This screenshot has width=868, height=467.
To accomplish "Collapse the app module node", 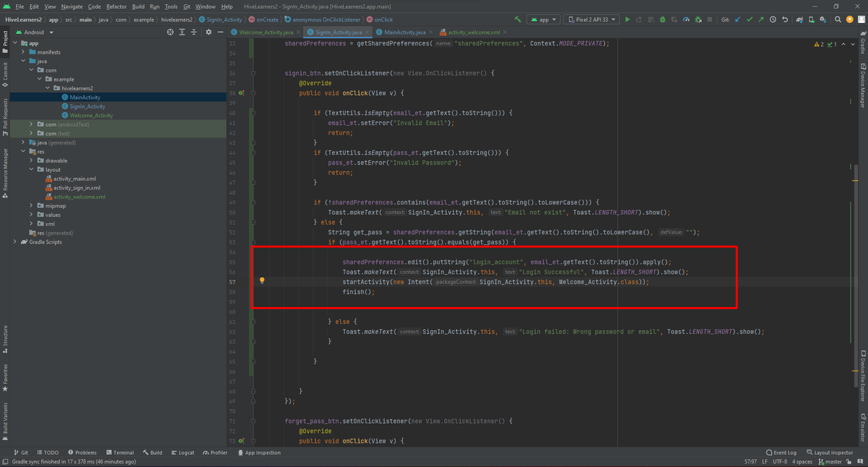I will (16, 43).
